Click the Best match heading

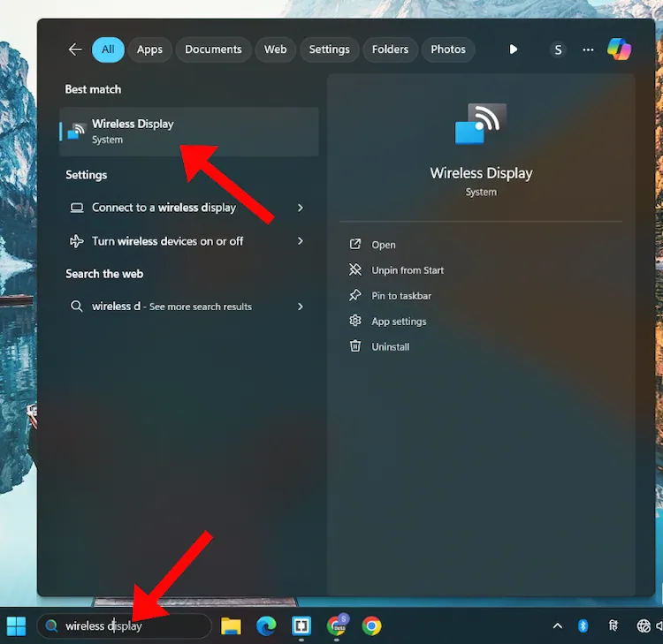(x=93, y=89)
